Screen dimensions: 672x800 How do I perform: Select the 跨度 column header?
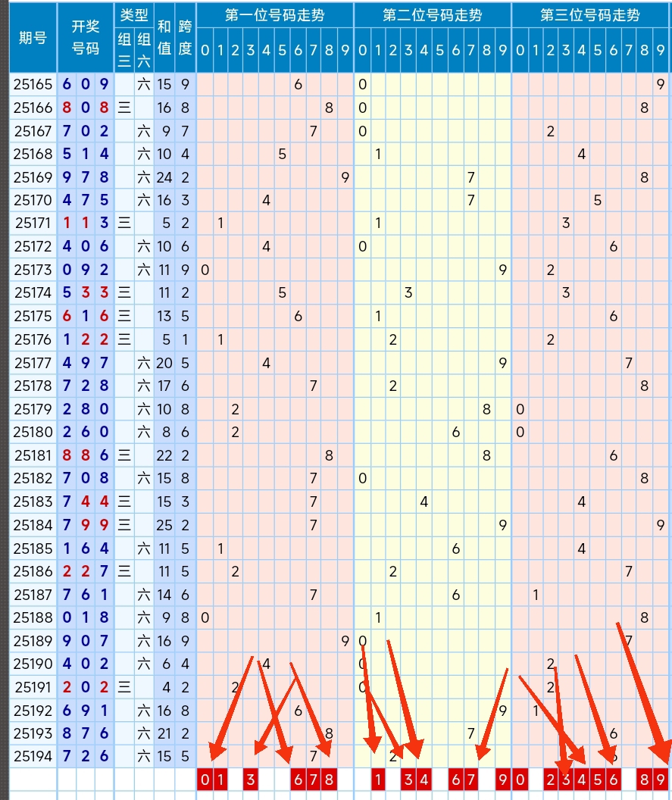tap(185, 37)
